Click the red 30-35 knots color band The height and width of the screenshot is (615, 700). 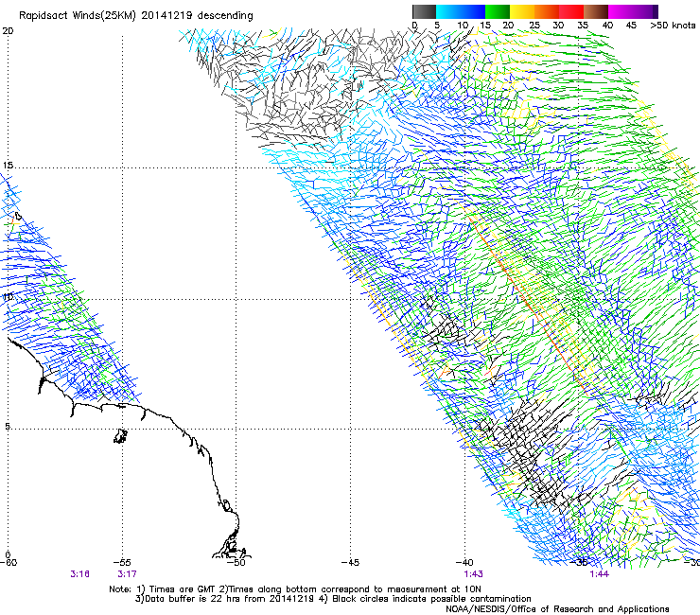click(571, 11)
